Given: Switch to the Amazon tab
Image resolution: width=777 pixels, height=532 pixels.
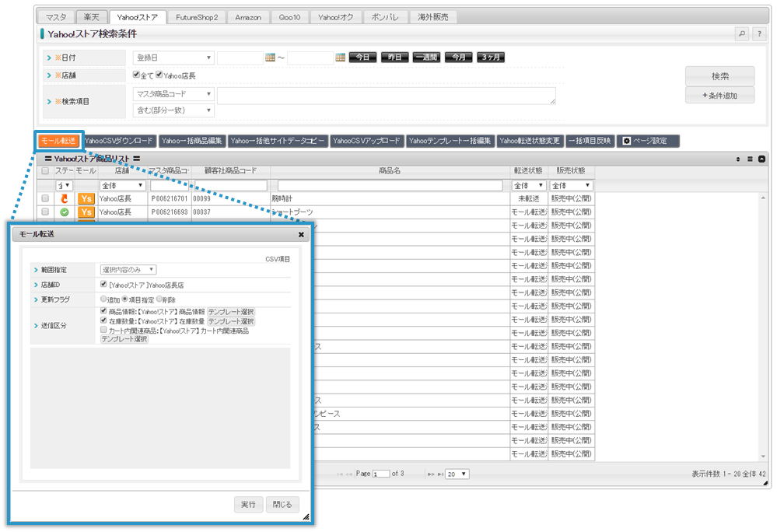Looking at the screenshot, I should click(248, 17).
